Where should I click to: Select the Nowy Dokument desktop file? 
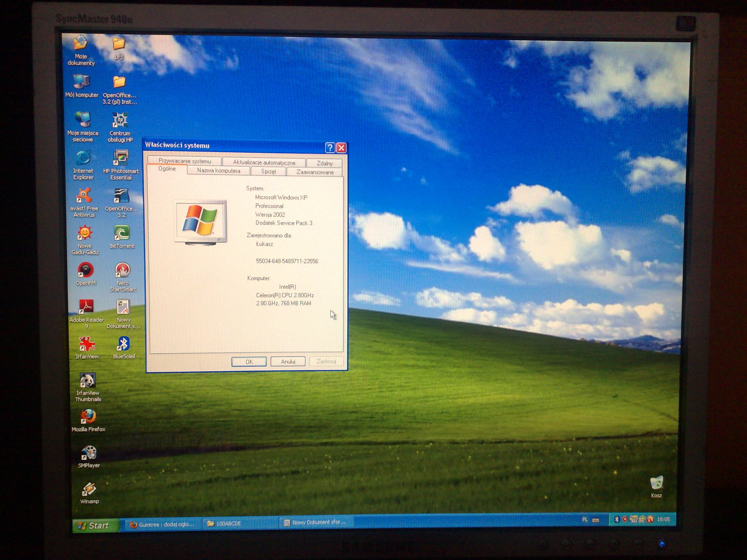click(x=123, y=314)
